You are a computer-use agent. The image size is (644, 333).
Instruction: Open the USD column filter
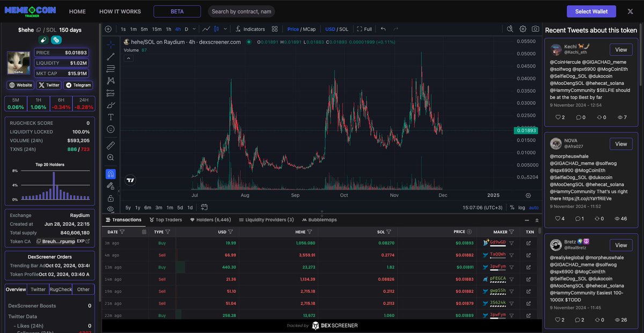pyautogui.click(x=230, y=232)
